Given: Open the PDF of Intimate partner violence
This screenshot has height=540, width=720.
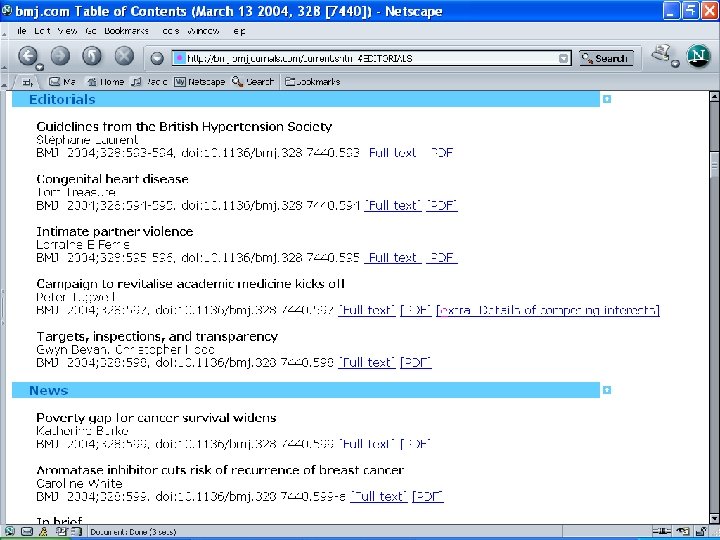Looking at the screenshot, I should [x=442, y=258].
